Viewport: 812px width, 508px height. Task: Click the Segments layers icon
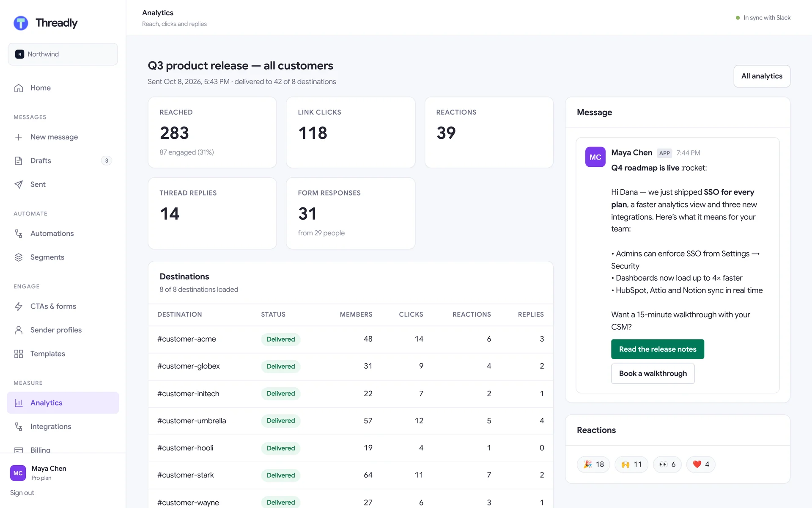(19, 257)
